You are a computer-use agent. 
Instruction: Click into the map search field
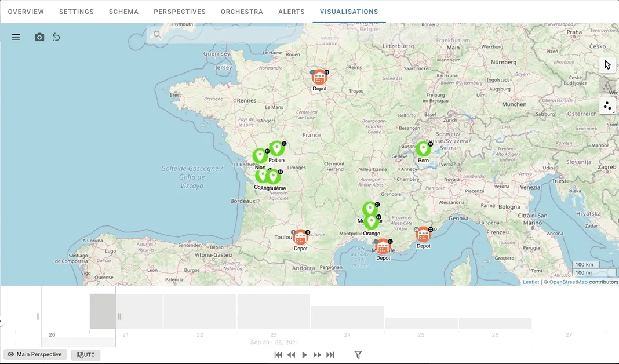[225, 35]
